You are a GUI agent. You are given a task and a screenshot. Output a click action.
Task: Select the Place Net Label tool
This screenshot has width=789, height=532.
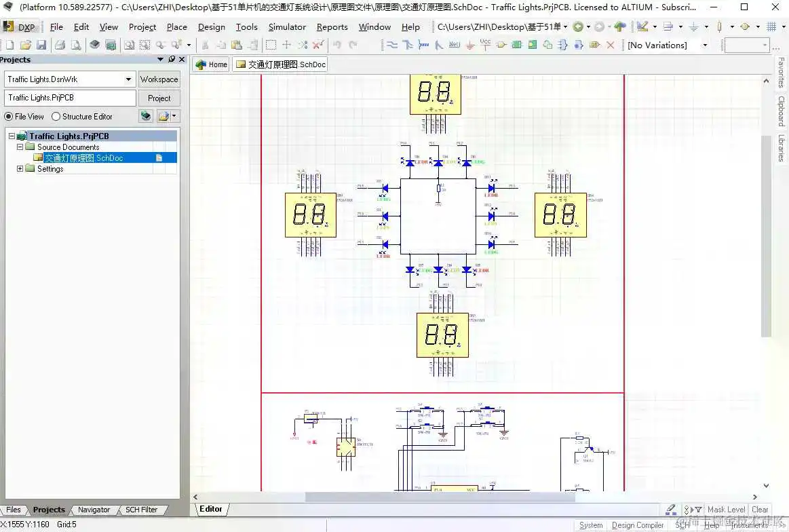tap(454, 45)
